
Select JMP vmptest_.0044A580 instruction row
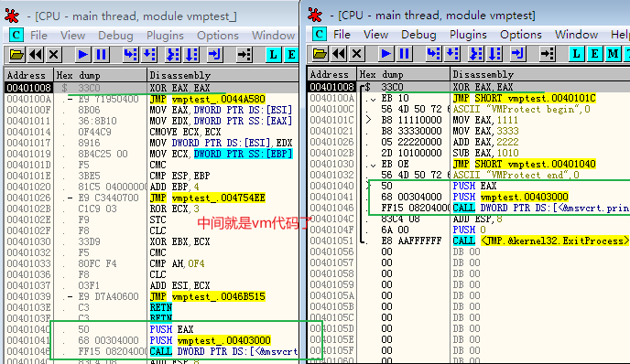click(x=151, y=99)
